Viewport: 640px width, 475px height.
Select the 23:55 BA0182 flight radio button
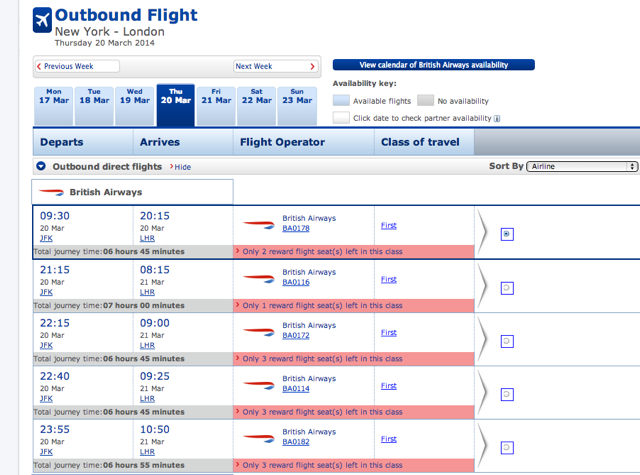507,448
